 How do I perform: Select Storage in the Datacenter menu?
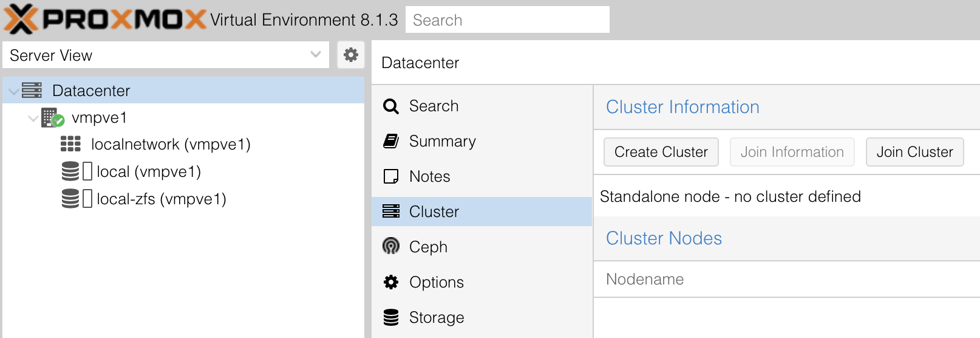(436, 317)
